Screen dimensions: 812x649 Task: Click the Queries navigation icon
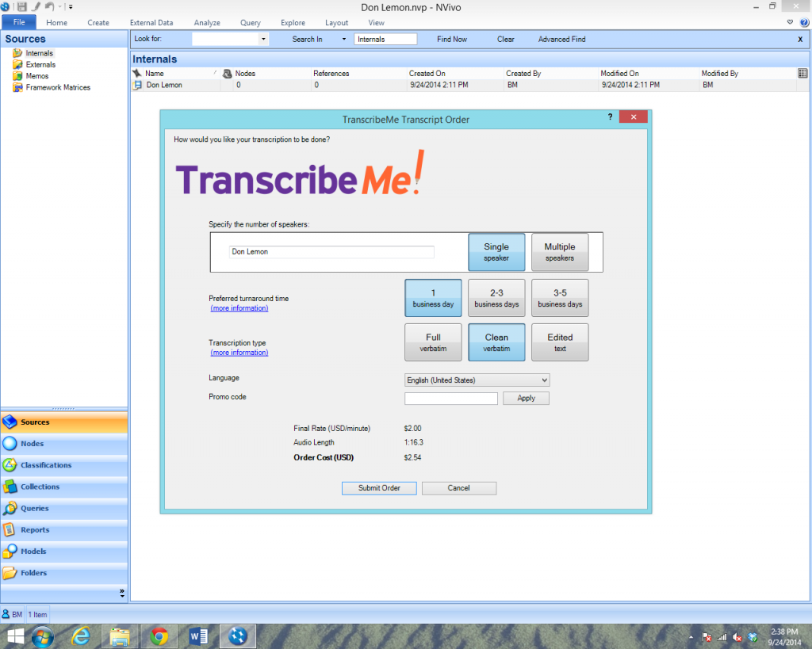10,508
